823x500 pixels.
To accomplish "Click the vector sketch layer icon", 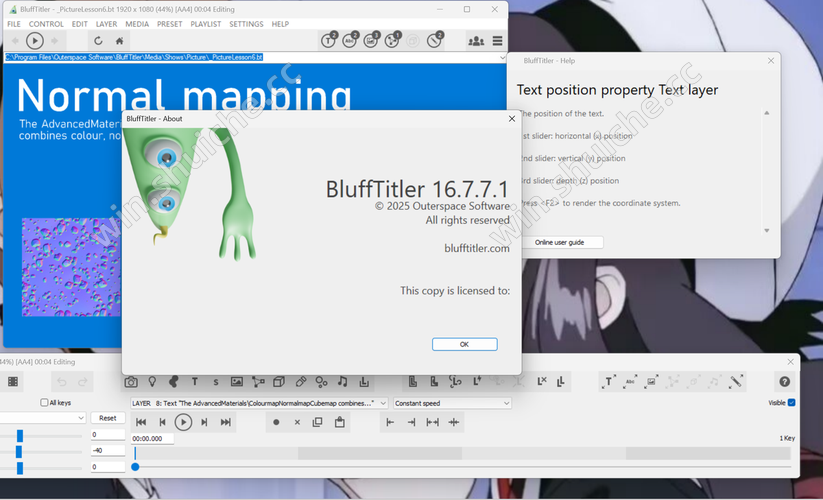I will click(x=258, y=382).
